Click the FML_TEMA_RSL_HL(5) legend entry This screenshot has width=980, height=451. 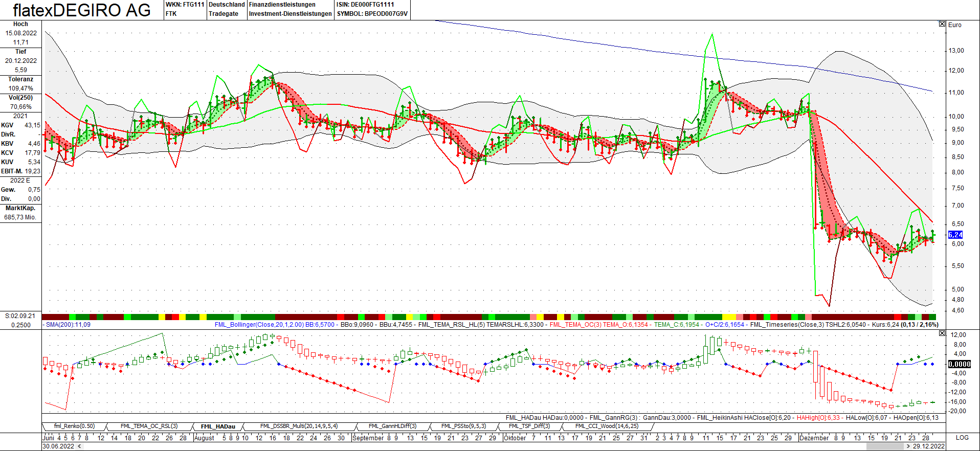point(452,325)
